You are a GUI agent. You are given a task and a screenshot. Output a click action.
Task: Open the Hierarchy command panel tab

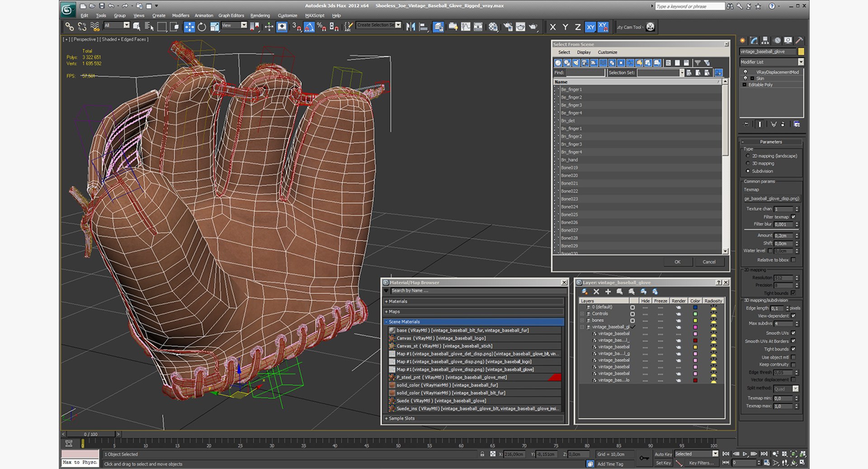765,40
